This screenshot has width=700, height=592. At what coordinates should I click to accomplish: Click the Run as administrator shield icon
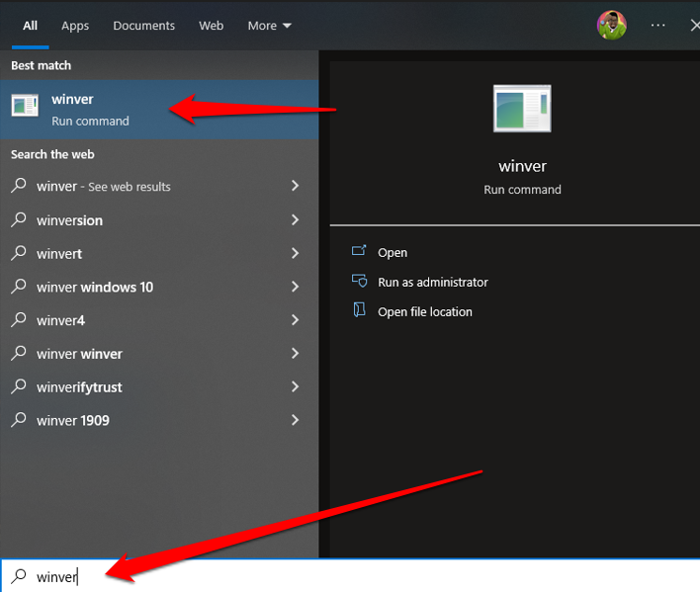359,281
